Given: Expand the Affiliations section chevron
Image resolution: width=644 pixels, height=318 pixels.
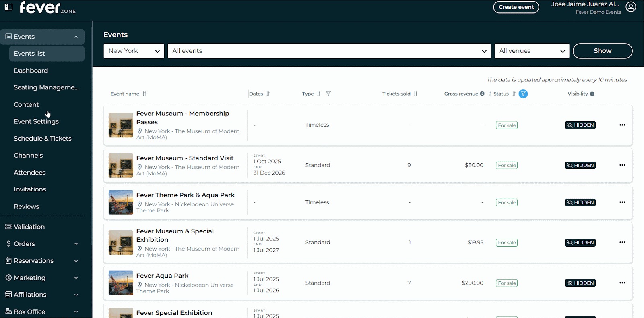Looking at the screenshot, I should [76, 295].
